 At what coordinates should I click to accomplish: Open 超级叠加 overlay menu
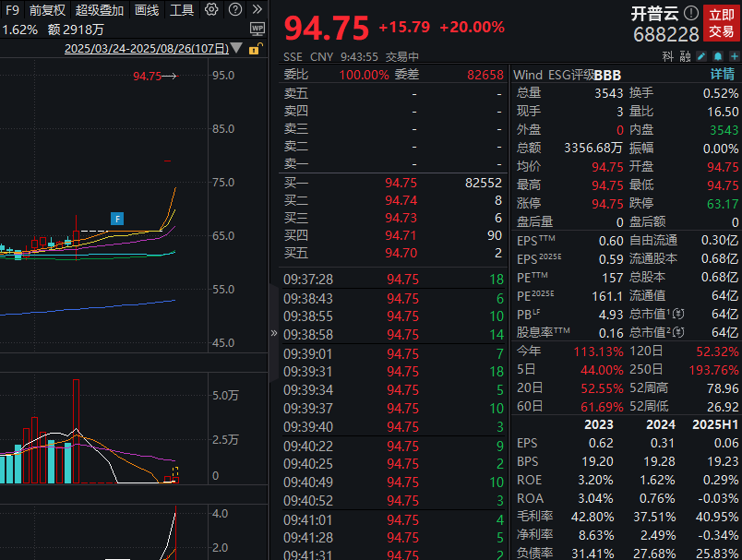[x=100, y=9]
